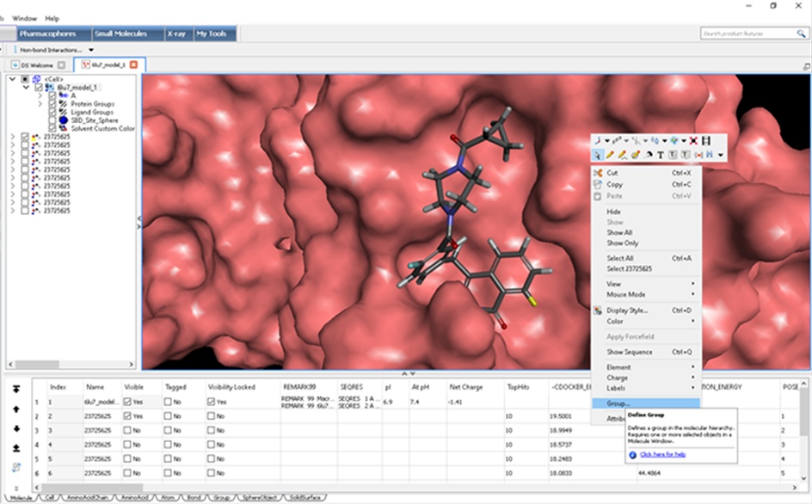Click the search magnifier in product features box
Screen dimensions: 812x504
point(801,34)
